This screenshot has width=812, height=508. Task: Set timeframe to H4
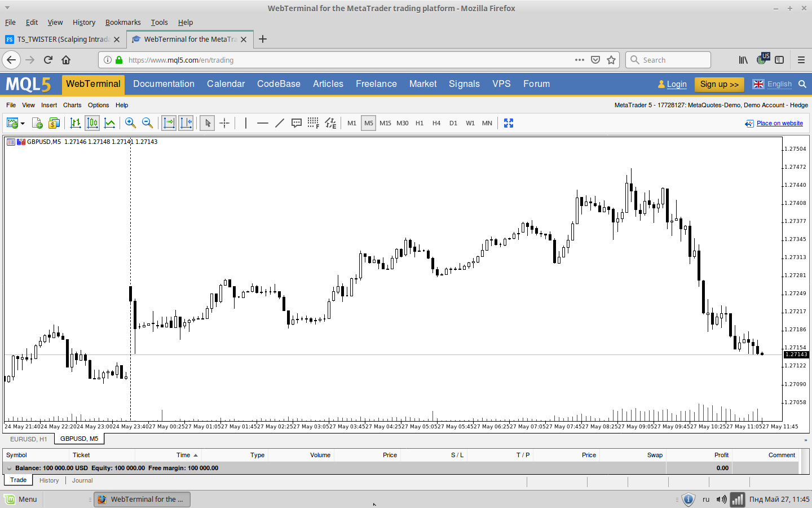click(436, 123)
